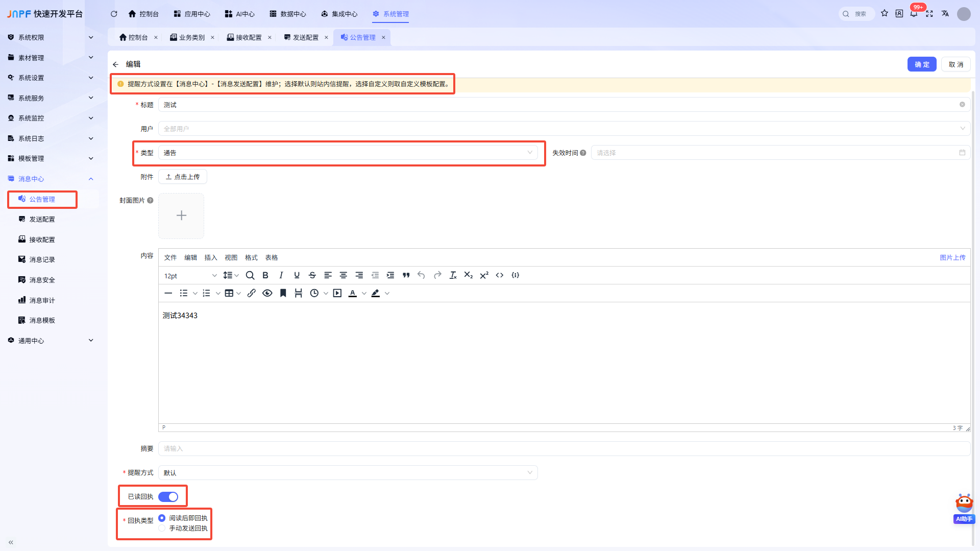This screenshot has width=980, height=551.
Task: Open highlight background color picker
Action: (x=376, y=293)
